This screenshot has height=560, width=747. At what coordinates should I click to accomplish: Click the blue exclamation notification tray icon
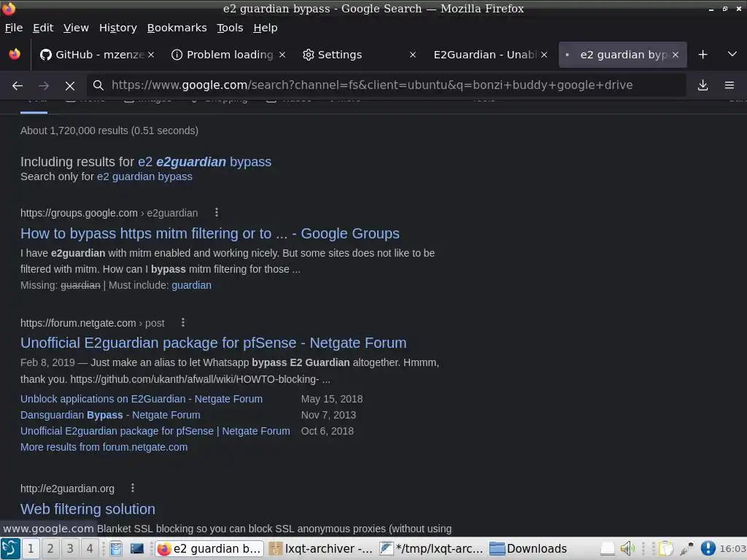click(x=708, y=548)
